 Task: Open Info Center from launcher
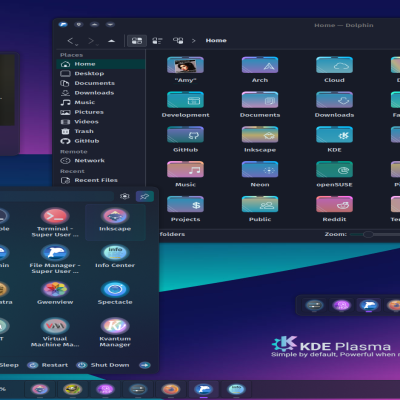pos(115,256)
